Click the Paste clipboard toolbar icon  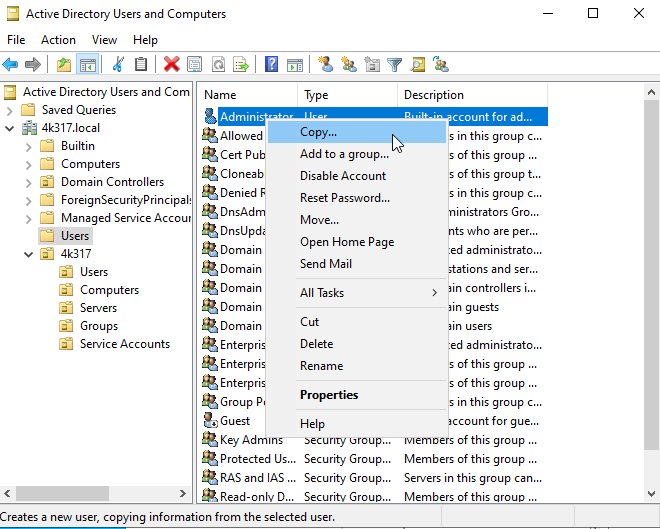coord(141,64)
